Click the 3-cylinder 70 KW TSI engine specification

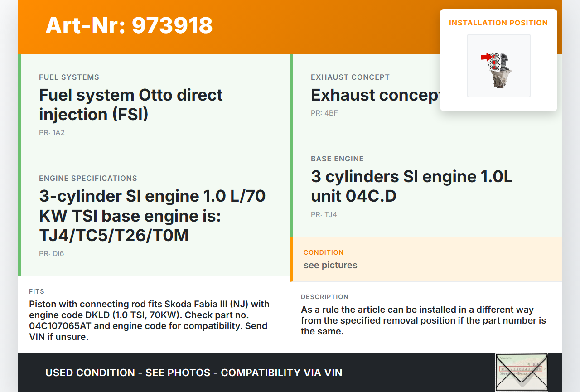click(152, 216)
